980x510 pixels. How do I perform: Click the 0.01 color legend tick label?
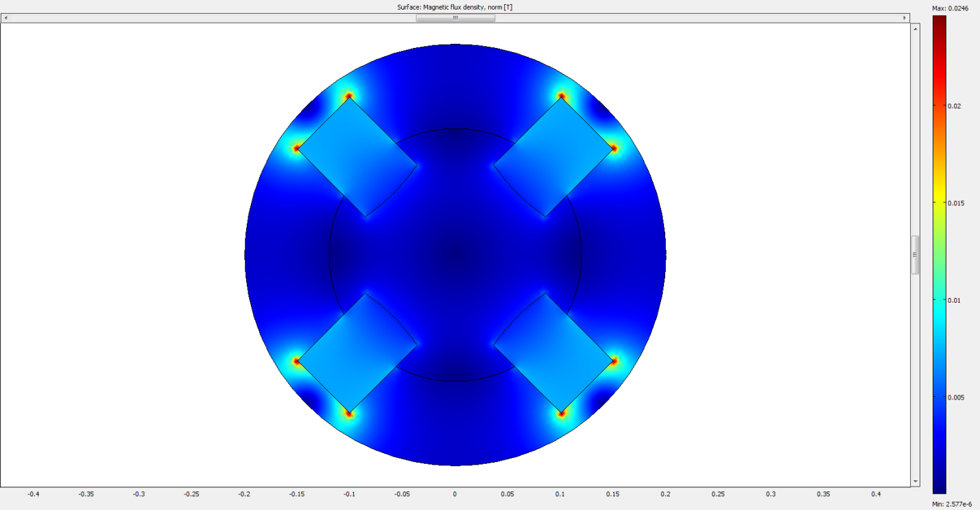955,300
